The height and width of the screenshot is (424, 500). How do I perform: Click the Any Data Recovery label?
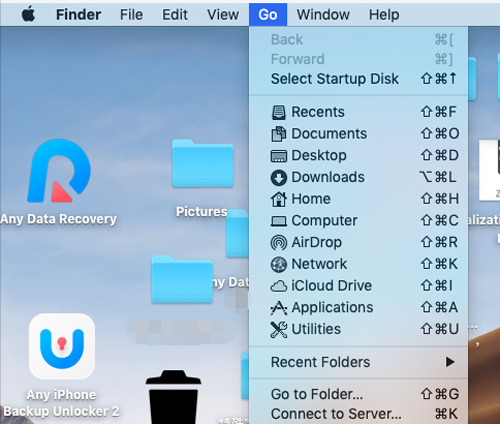point(58,219)
